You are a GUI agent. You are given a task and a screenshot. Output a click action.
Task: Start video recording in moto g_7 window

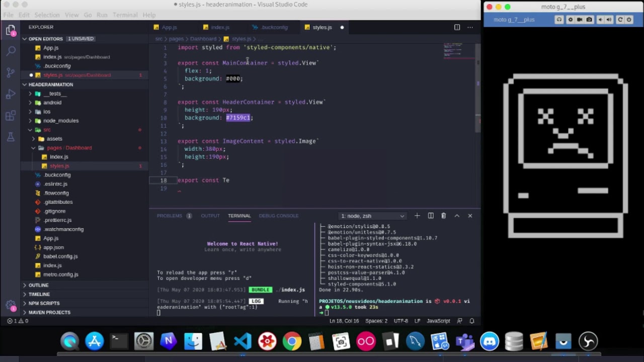[x=580, y=20]
